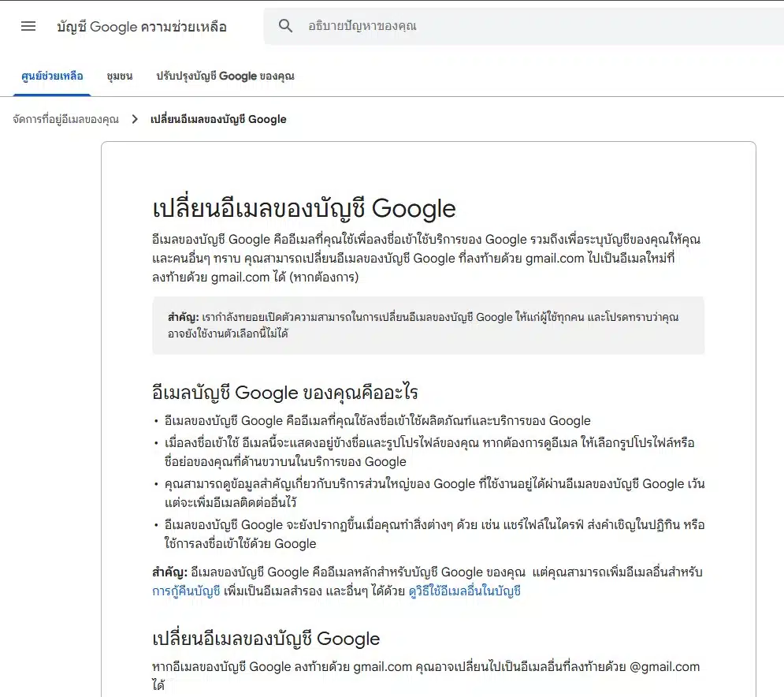Click the บัญชี Google ความช่วยเหลือ header title
784x697 pixels.
point(143,26)
